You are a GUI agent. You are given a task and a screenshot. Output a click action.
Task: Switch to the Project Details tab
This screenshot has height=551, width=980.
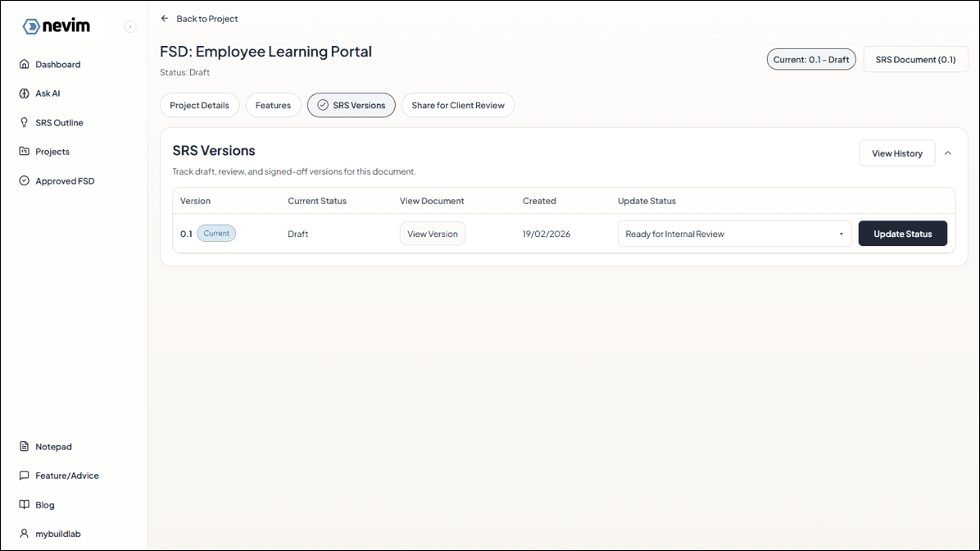pos(200,106)
